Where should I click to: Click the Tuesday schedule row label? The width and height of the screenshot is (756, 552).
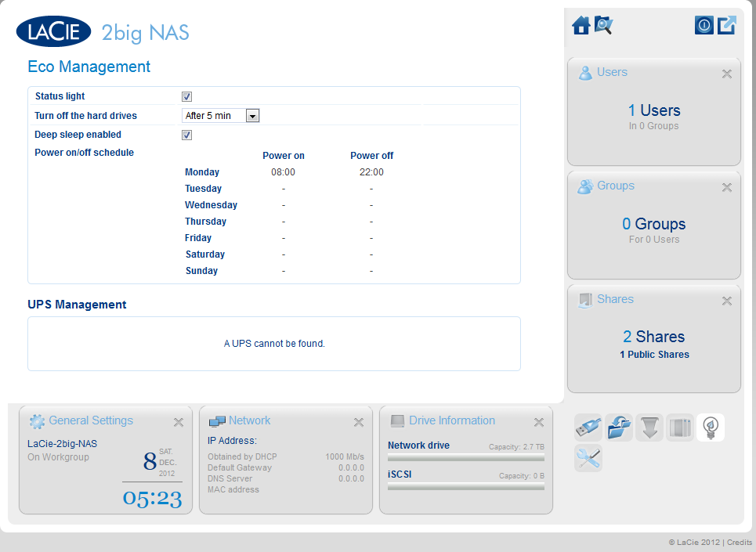tap(203, 189)
